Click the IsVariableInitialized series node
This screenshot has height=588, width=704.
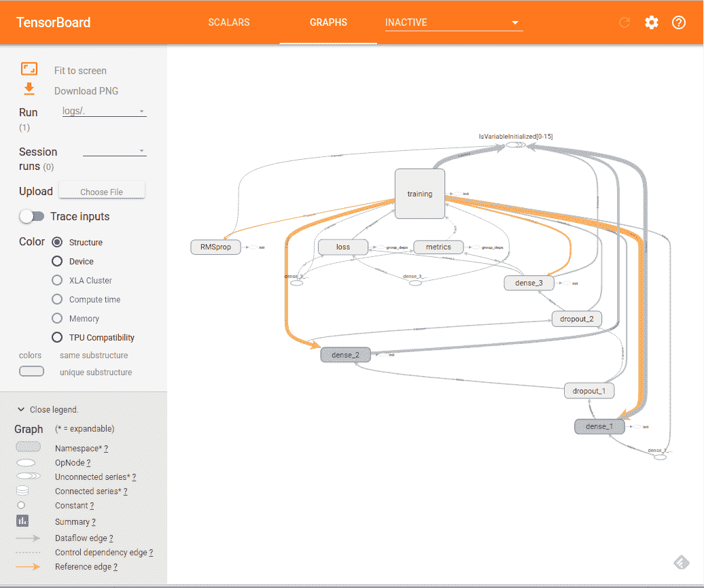click(515, 145)
